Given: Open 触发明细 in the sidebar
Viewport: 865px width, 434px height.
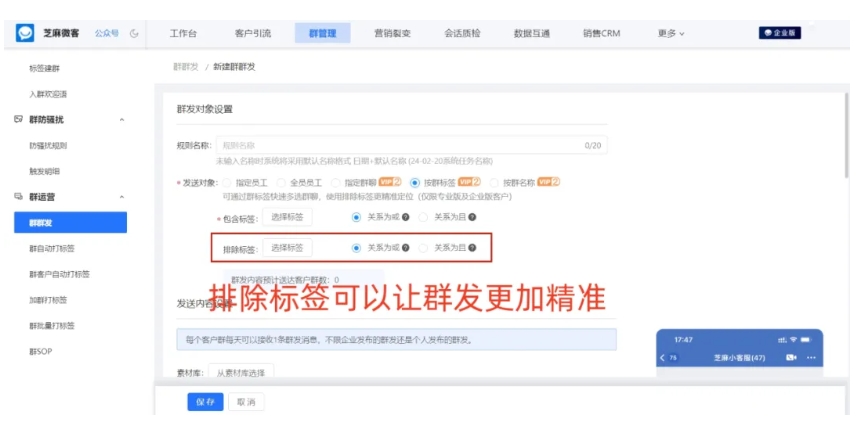Looking at the screenshot, I should [44, 172].
